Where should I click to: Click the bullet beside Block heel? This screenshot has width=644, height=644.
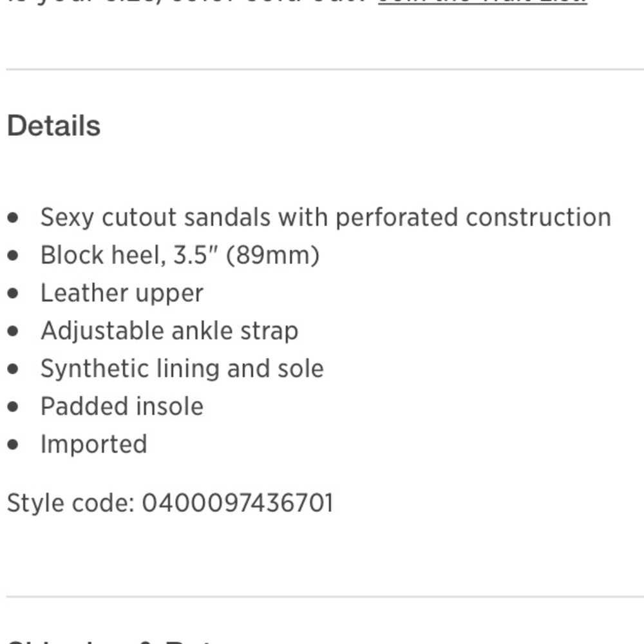14,256
